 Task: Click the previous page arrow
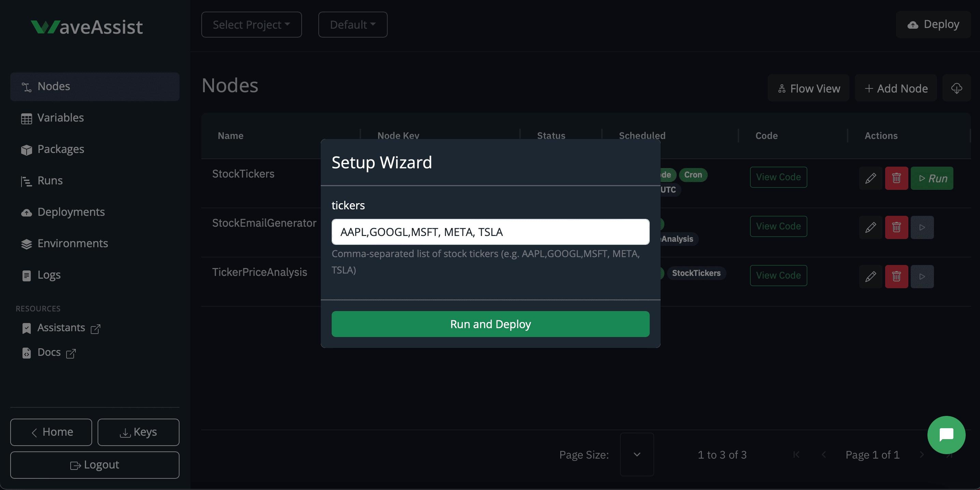click(x=824, y=454)
